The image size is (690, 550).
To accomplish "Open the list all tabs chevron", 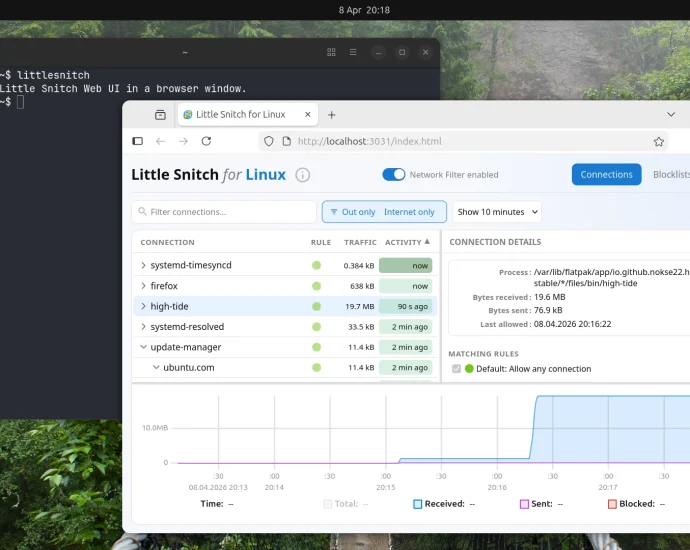I will point(671,114).
